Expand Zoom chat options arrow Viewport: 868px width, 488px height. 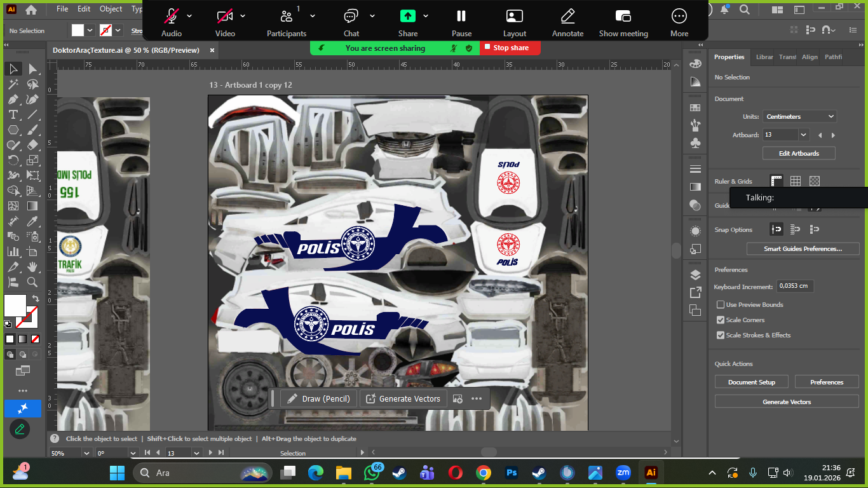372,16
